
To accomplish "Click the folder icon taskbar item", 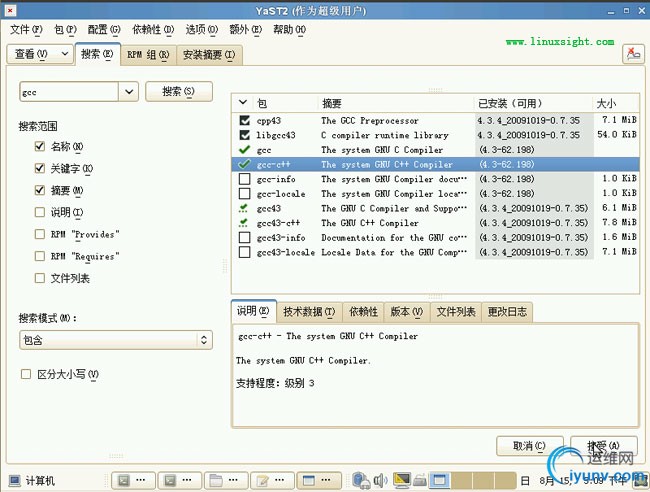I will pos(226,480).
